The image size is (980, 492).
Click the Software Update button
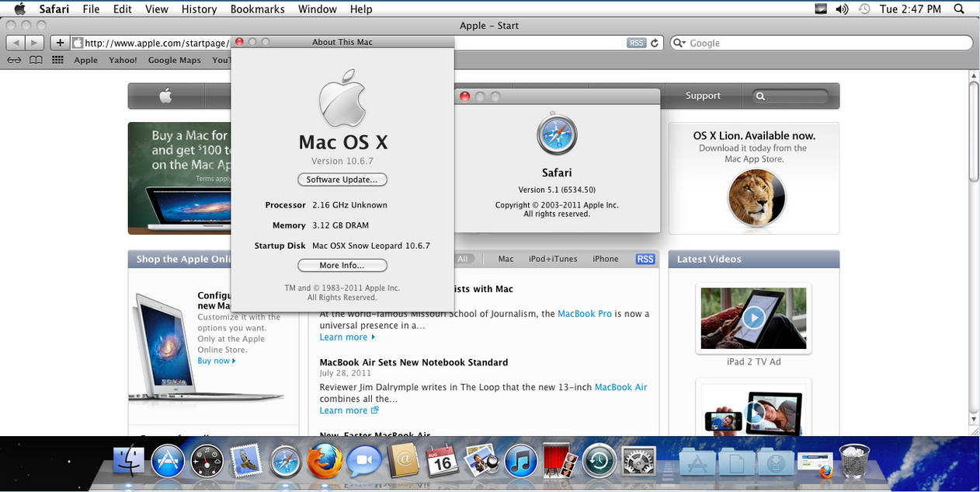tap(342, 180)
